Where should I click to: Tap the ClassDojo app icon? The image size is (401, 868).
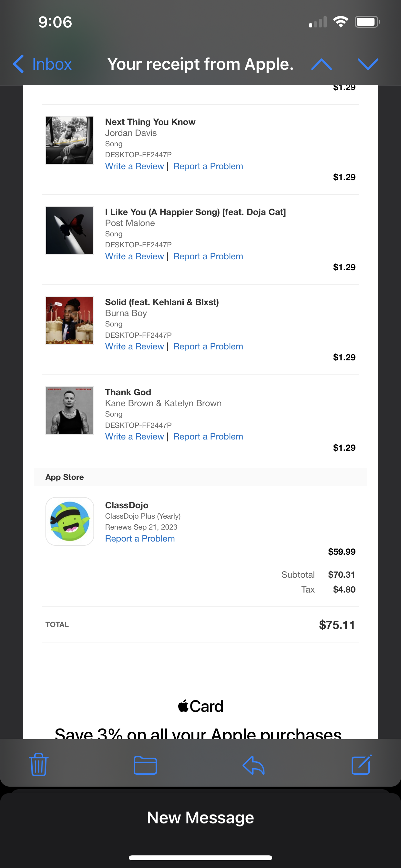pos(70,521)
